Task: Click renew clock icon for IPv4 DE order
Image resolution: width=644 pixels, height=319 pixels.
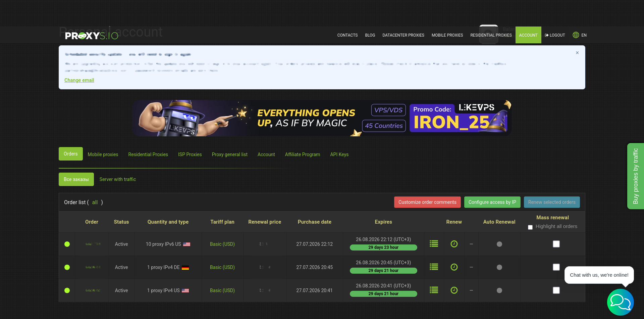Action: point(454,267)
